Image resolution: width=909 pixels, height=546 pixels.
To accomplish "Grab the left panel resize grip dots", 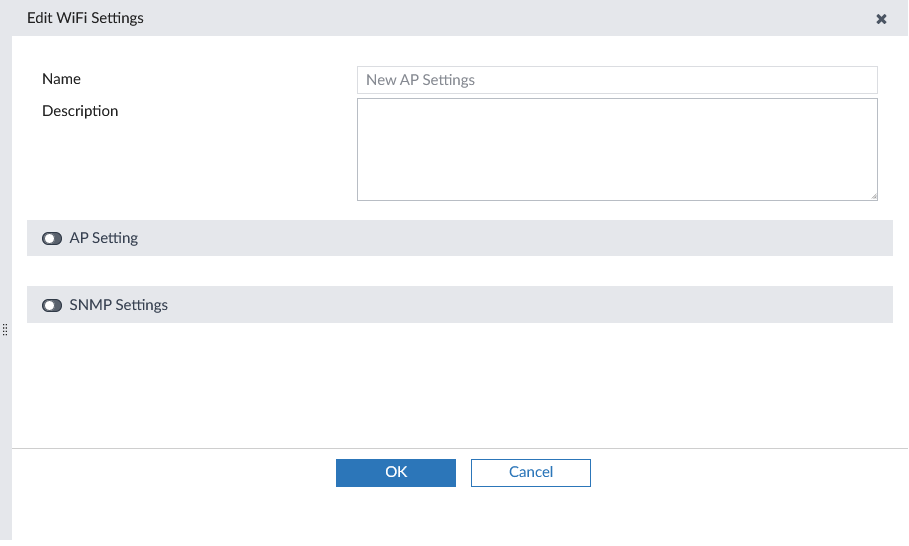I will pyautogui.click(x=5, y=330).
